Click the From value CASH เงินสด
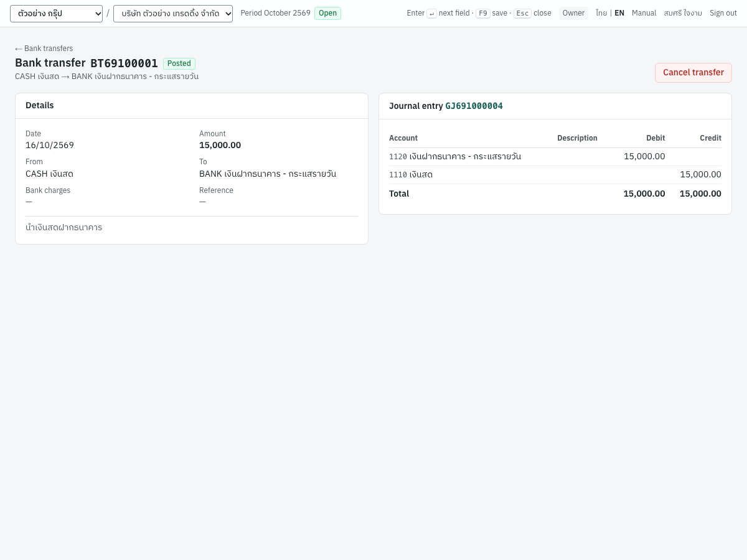 (x=49, y=174)
